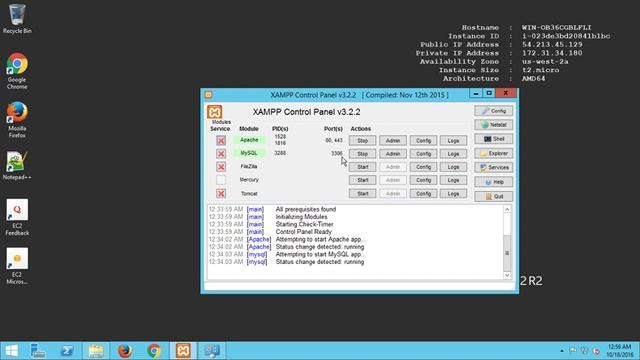
Task: Click the log scrollbar up arrow
Action: pyautogui.click(x=507, y=209)
